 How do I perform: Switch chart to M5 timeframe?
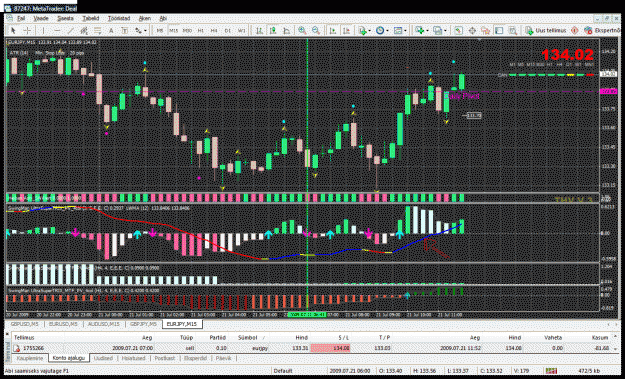[x=160, y=30]
